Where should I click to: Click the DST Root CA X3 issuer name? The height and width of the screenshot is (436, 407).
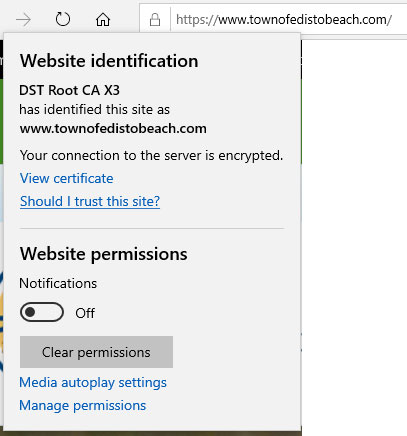[69, 90]
